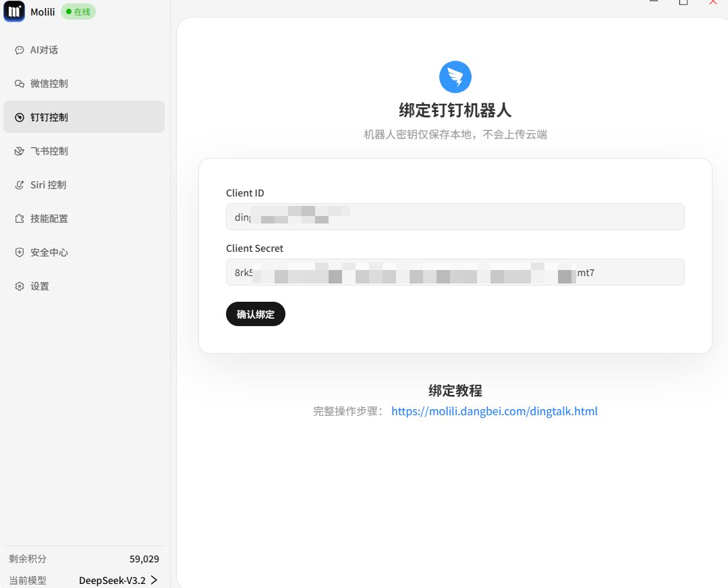Click the 安全中心 shield icon
Screen dimensions: 728x588
coord(18,252)
